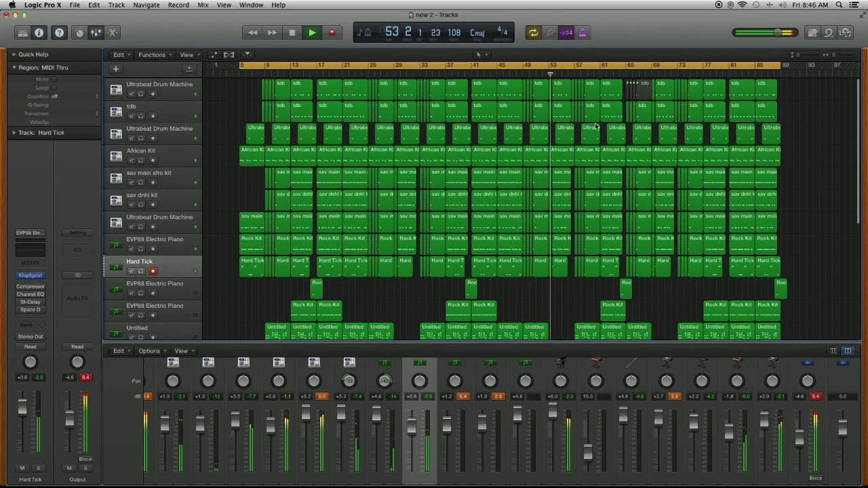This screenshot has height=488, width=868.
Task: Toggle the region Mute checkbox
Action: (x=54, y=79)
